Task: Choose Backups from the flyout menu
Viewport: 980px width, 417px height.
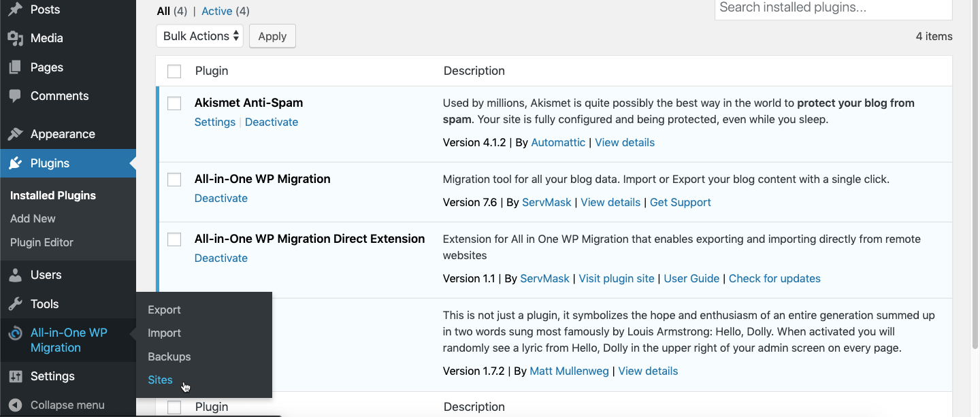Action: click(x=169, y=356)
